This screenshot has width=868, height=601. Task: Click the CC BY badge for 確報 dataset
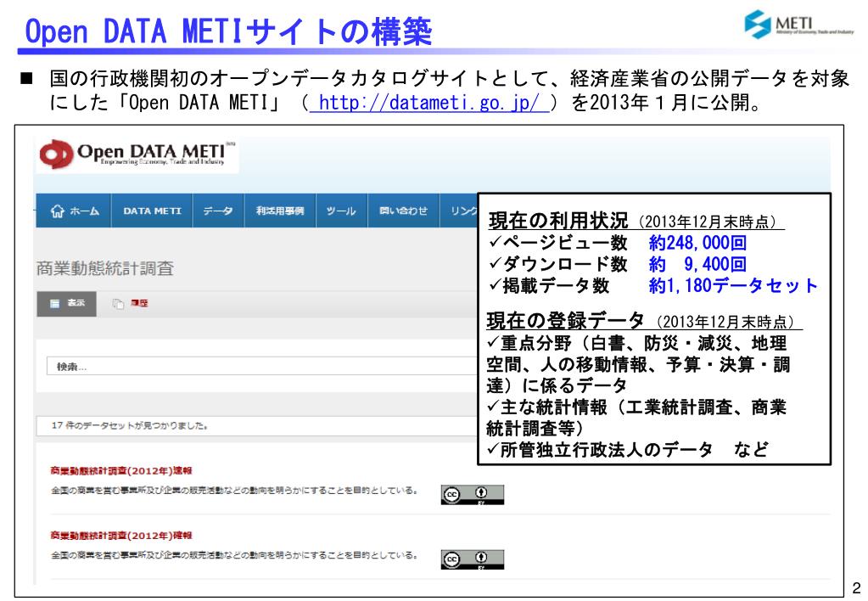pyautogui.click(x=473, y=559)
